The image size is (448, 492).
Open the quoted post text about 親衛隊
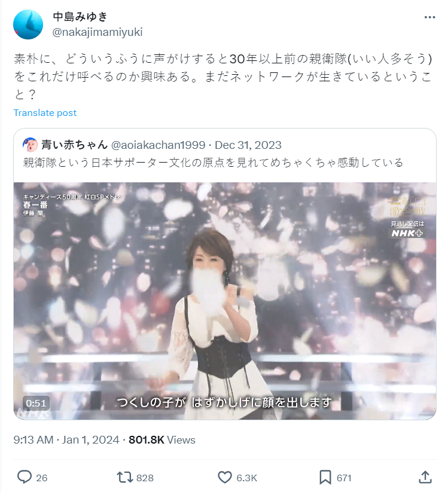(x=213, y=163)
